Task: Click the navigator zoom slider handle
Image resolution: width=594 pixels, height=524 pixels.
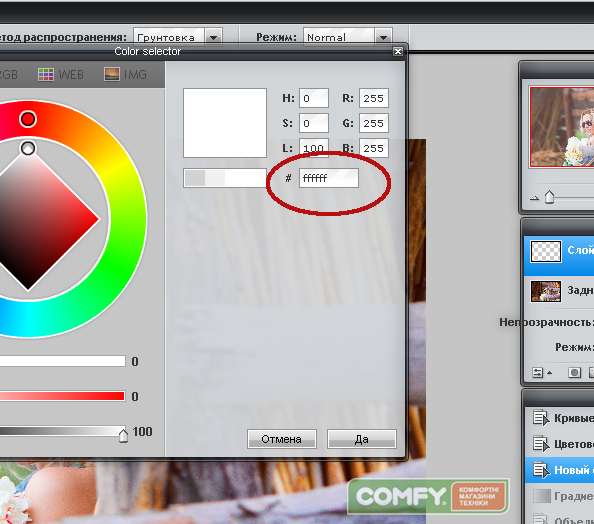Action: (549, 197)
